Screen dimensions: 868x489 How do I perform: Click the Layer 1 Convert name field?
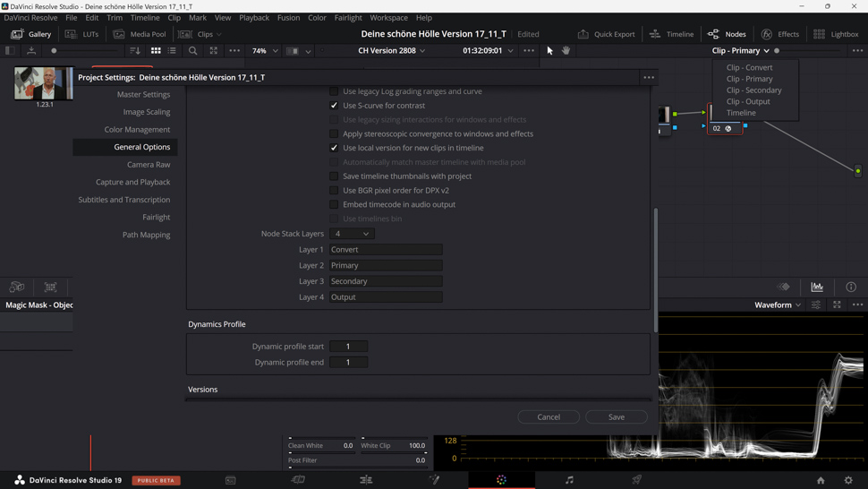pos(386,250)
